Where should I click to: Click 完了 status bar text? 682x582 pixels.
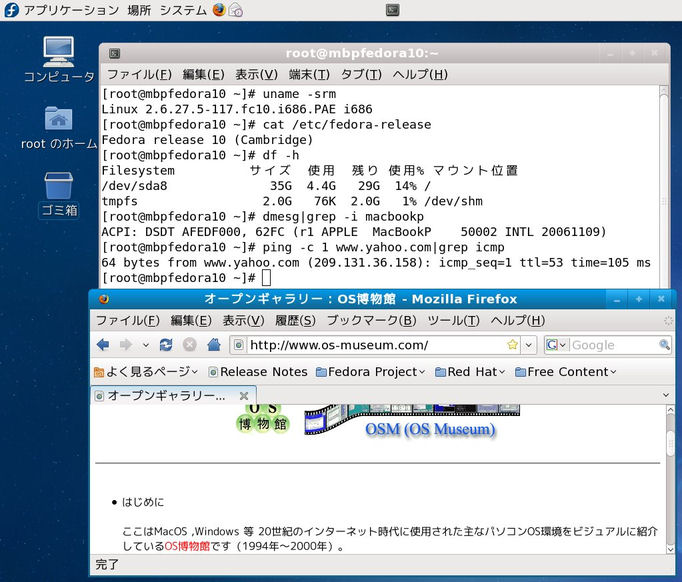coord(107,565)
